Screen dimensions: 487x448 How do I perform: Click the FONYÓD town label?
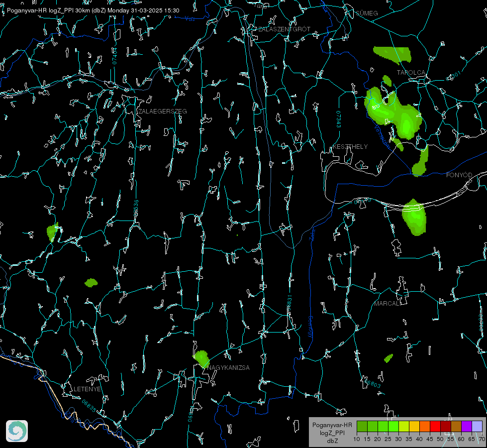459,175
